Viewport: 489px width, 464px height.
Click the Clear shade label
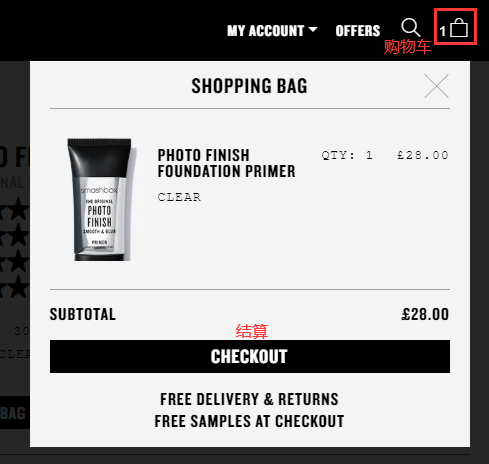tap(179, 197)
